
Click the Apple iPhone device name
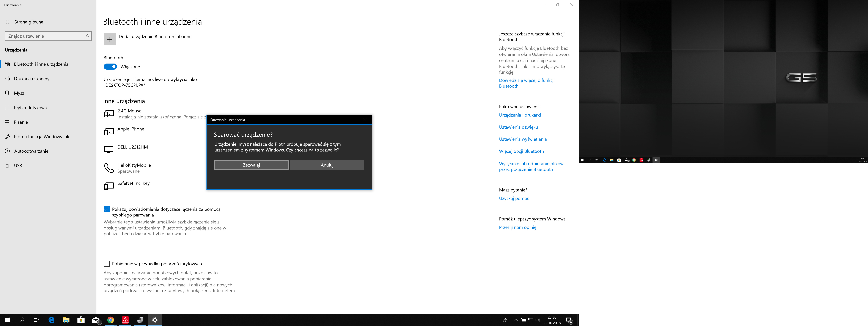tap(131, 129)
